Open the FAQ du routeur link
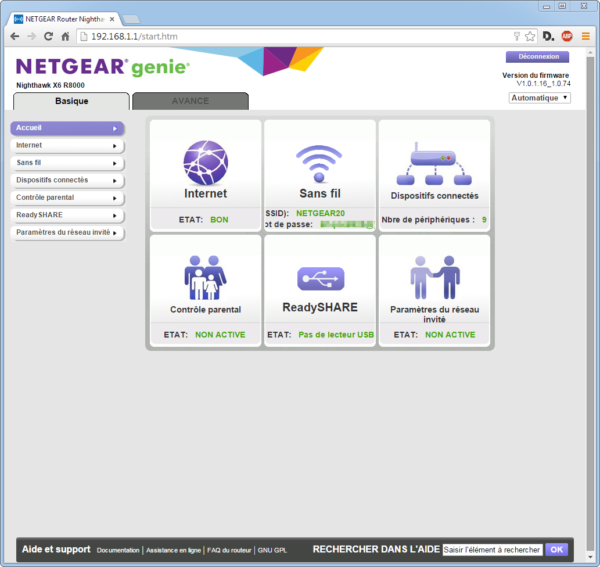Viewport: 600px width, 567px height. (x=229, y=550)
